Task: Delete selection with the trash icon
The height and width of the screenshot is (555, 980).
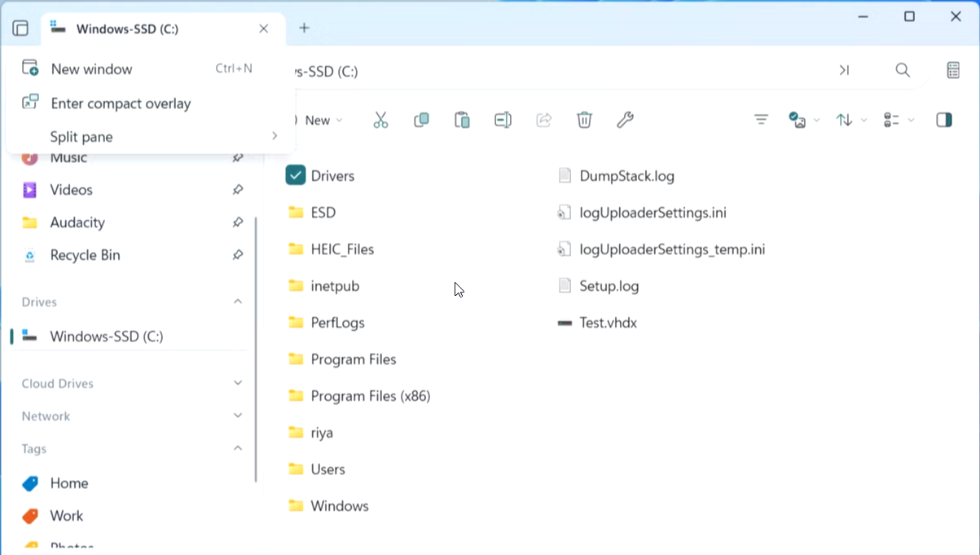Action: [x=584, y=121]
